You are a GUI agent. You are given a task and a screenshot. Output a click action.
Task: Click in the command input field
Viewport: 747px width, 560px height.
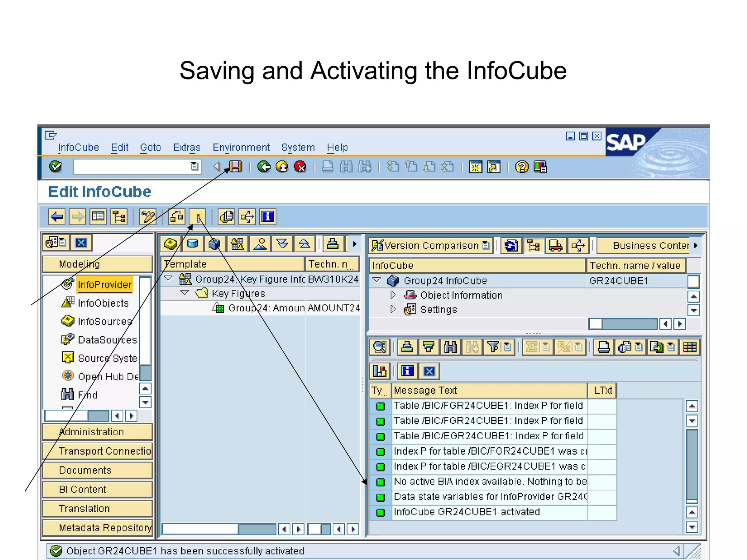(x=132, y=167)
